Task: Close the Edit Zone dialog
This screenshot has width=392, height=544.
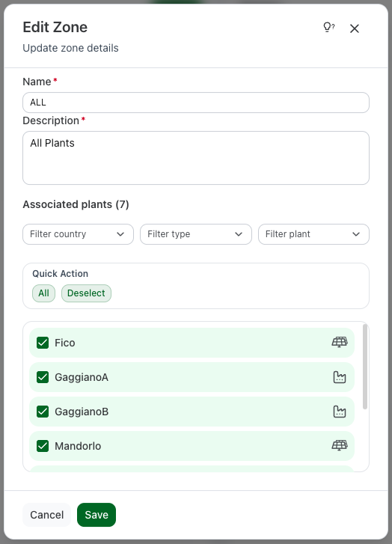Action: [x=354, y=28]
